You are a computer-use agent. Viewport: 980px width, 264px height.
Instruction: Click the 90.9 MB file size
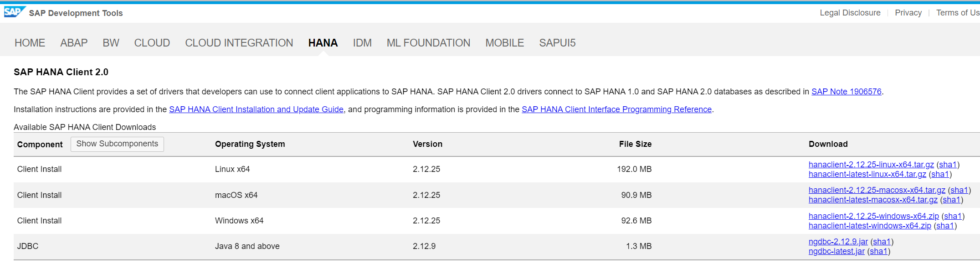coord(636,195)
